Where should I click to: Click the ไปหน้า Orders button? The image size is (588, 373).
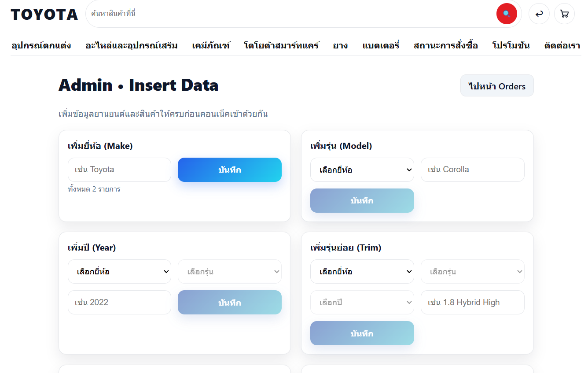coord(497,85)
